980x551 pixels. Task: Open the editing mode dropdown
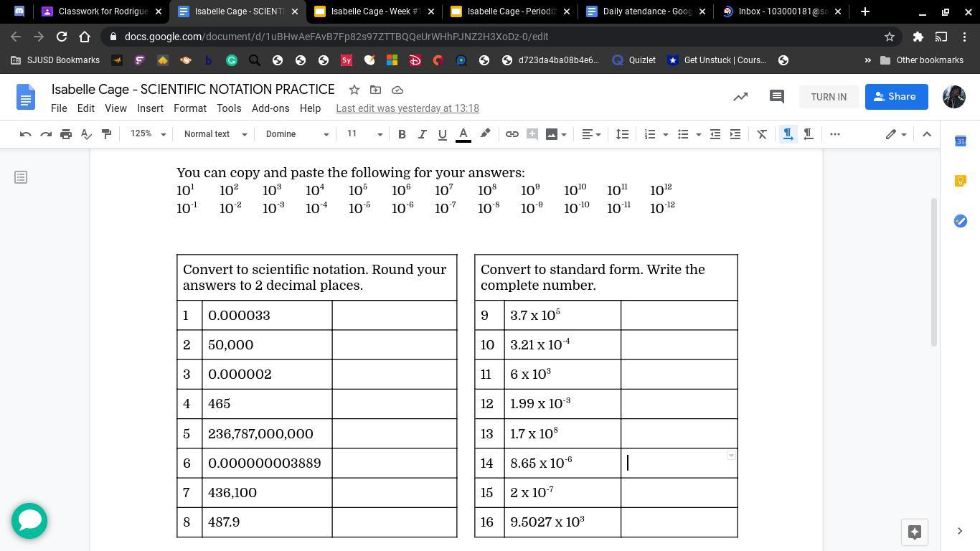point(896,134)
